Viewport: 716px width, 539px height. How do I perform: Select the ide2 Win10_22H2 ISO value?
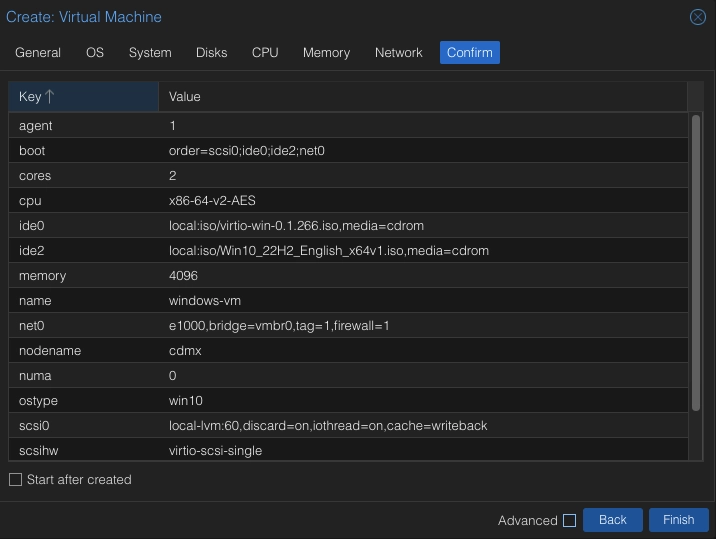tap(329, 251)
